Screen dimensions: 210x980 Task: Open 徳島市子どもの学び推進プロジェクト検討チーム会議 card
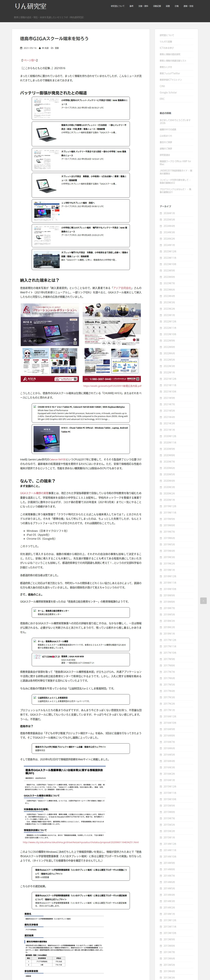coord(80,749)
